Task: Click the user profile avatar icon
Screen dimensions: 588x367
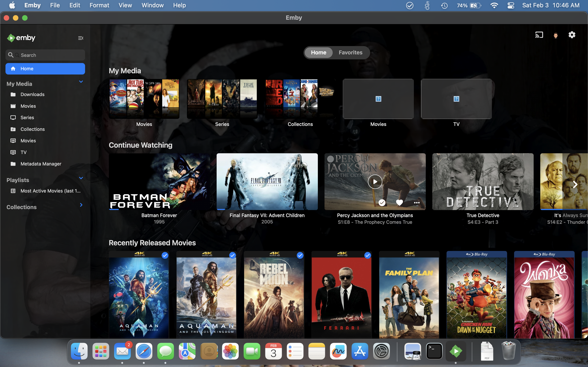Action: tap(555, 35)
